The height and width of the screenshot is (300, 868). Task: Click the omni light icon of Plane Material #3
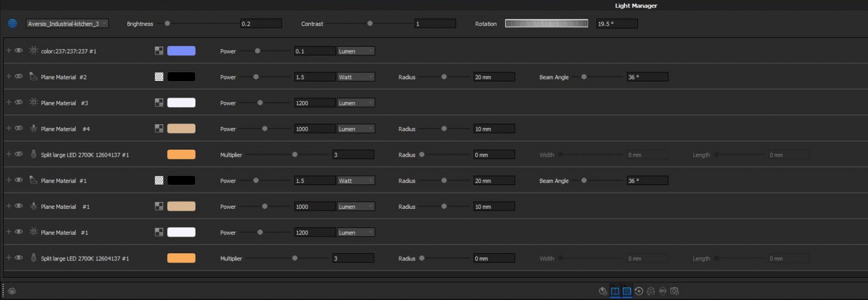pyautogui.click(x=34, y=102)
